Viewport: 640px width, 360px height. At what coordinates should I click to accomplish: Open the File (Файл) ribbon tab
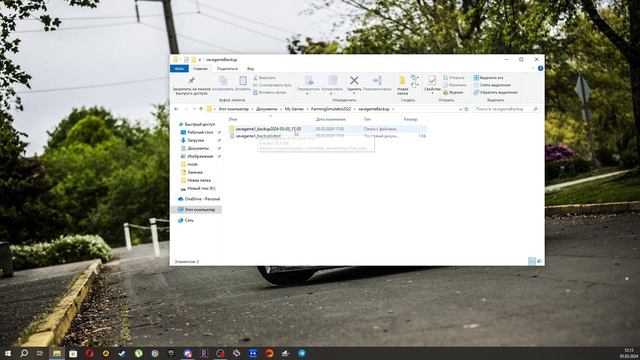[x=179, y=69]
